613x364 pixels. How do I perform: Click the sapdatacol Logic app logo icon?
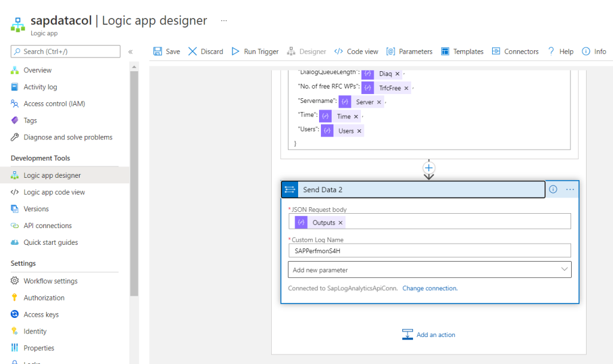(x=17, y=24)
